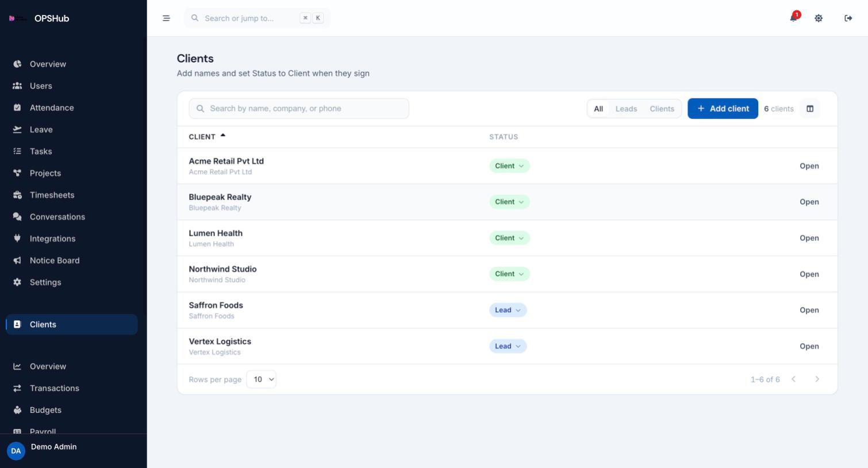Open the notifications bell

click(793, 18)
